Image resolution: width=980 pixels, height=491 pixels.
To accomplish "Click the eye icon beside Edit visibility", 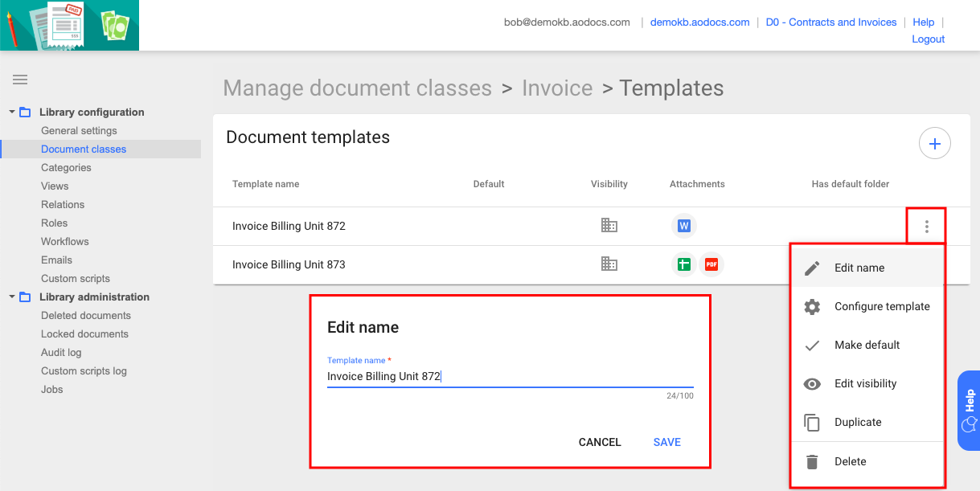I will tap(812, 383).
